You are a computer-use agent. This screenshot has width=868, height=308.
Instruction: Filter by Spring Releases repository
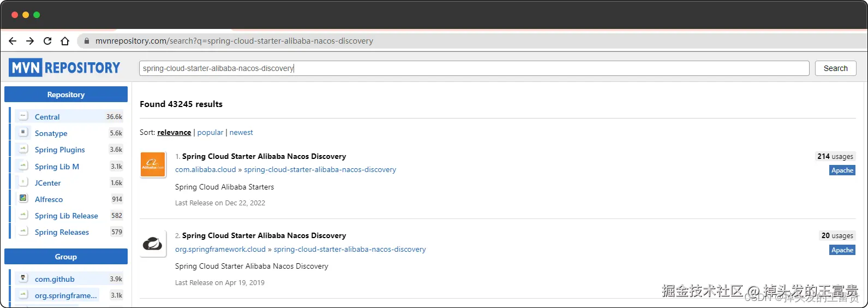click(x=62, y=232)
